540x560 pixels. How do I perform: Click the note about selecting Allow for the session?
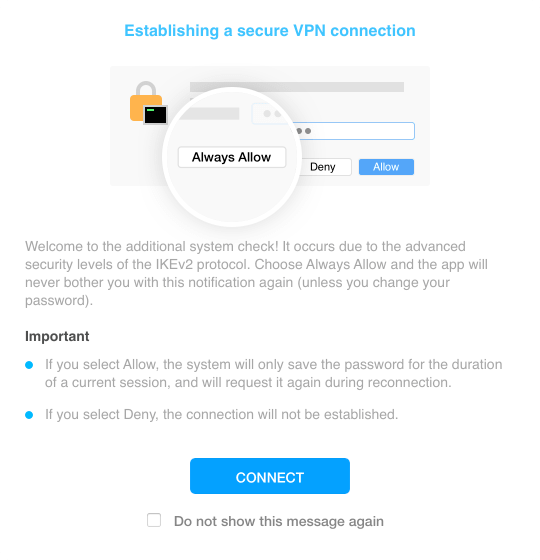click(x=273, y=373)
